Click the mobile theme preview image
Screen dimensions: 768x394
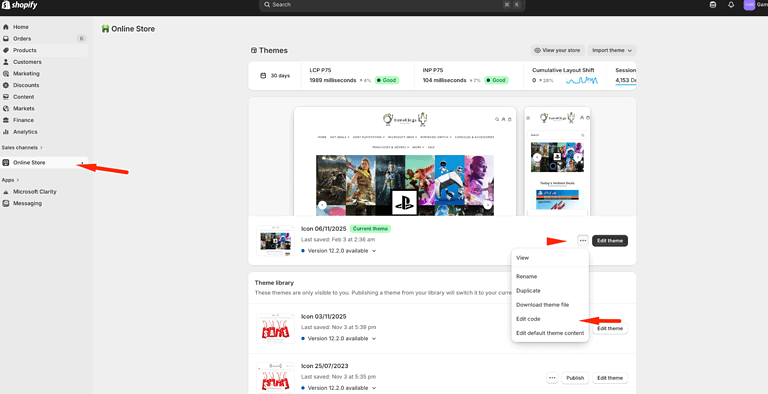tap(557, 161)
